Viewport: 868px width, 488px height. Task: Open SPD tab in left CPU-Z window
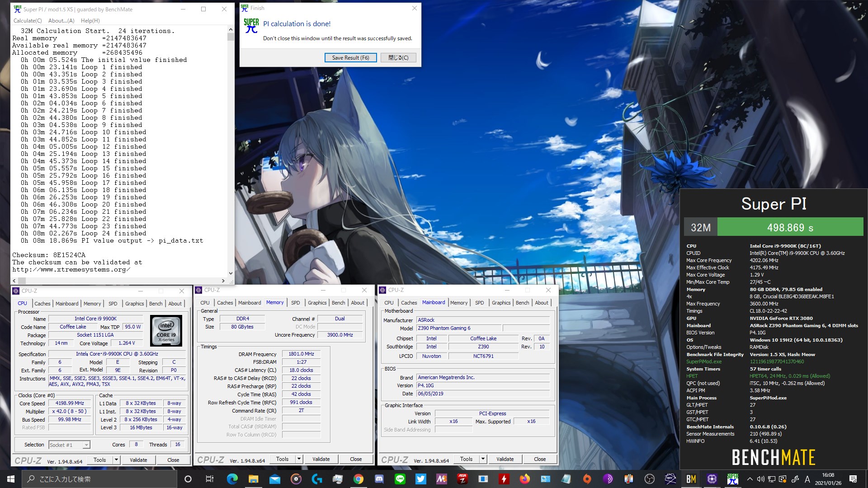click(113, 304)
